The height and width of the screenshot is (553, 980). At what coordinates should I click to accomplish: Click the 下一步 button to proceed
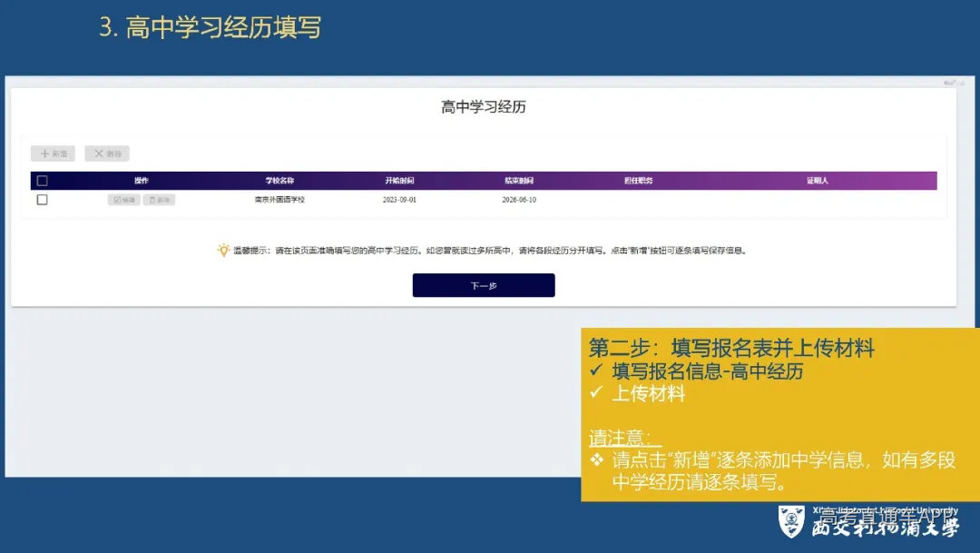point(484,284)
